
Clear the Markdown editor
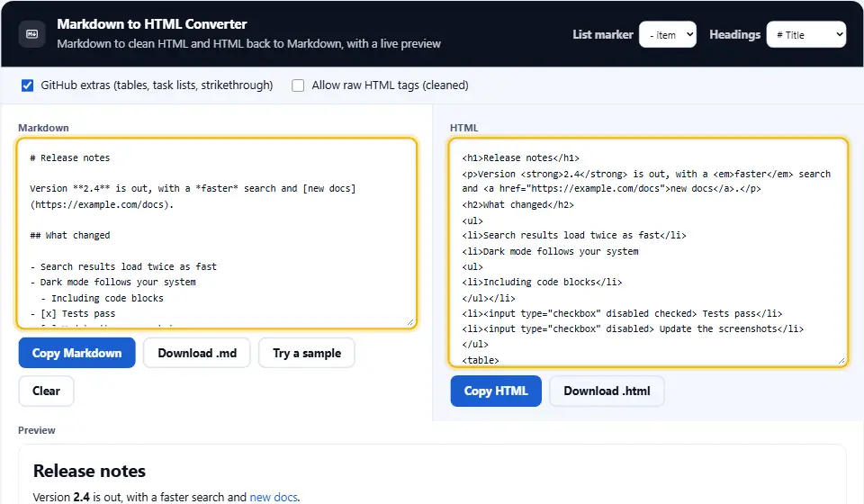click(46, 391)
